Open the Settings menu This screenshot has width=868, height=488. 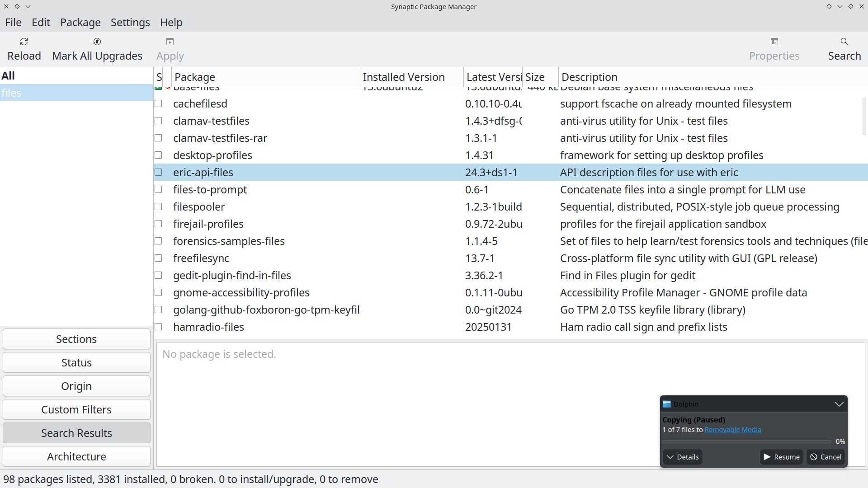point(130,23)
